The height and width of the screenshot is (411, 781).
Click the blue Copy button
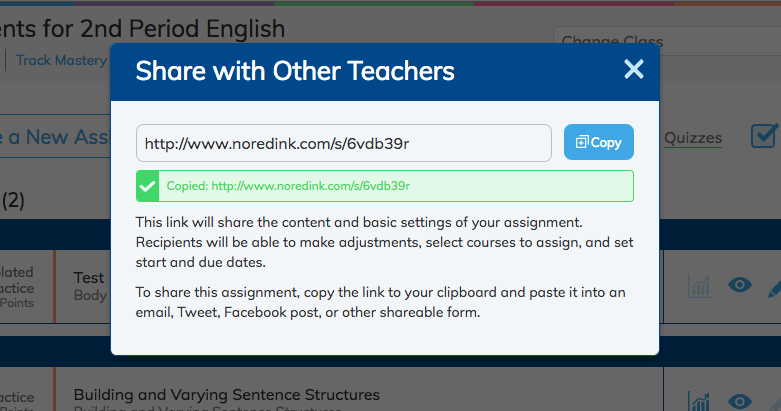pyautogui.click(x=599, y=142)
